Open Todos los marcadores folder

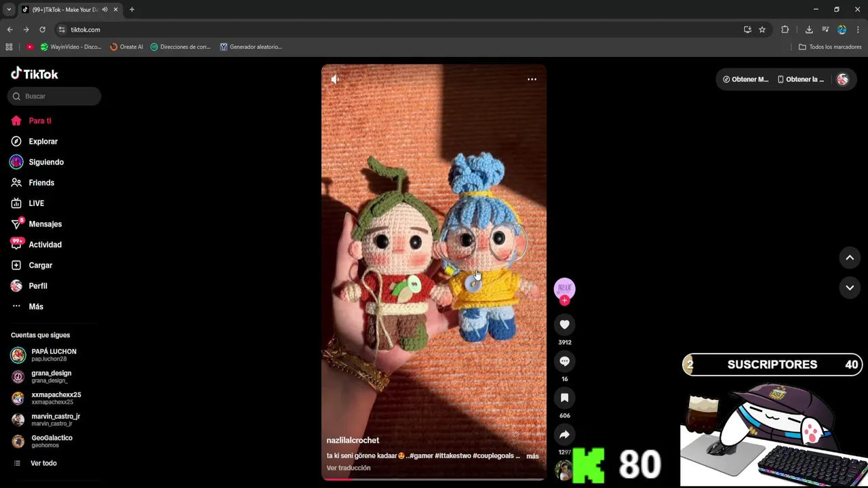point(830,47)
